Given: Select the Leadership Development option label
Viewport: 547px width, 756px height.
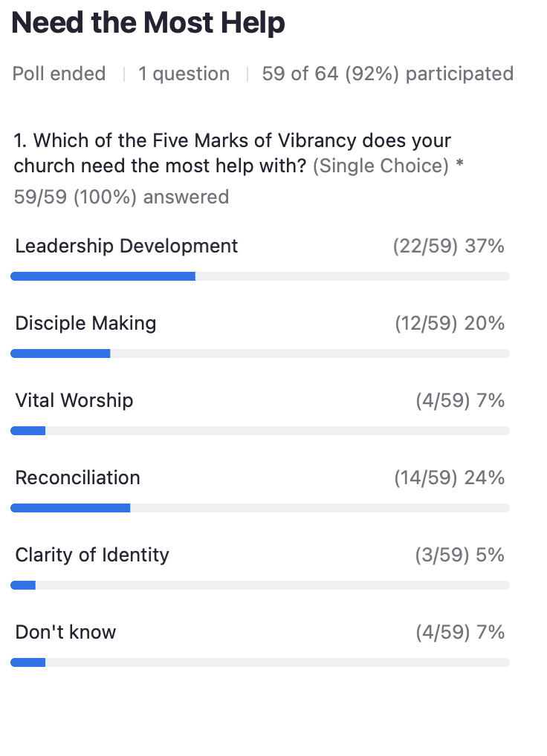Looking at the screenshot, I should click(x=126, y=246).
